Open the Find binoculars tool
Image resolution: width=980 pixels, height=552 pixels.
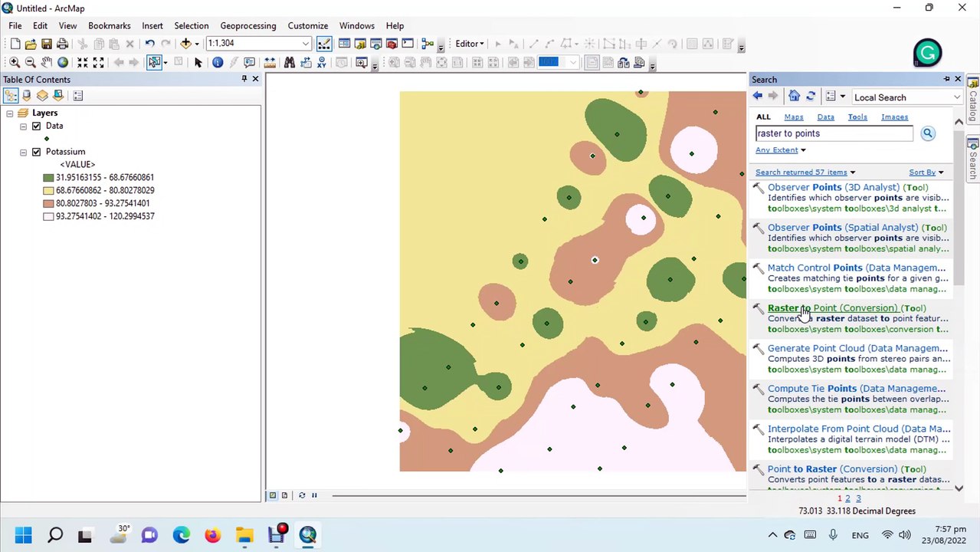pos(289,62)
